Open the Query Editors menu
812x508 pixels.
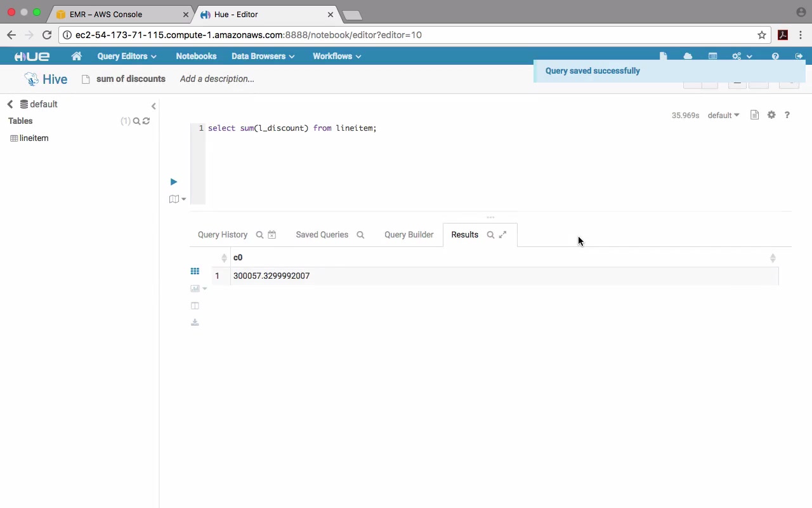pos(127,56)
